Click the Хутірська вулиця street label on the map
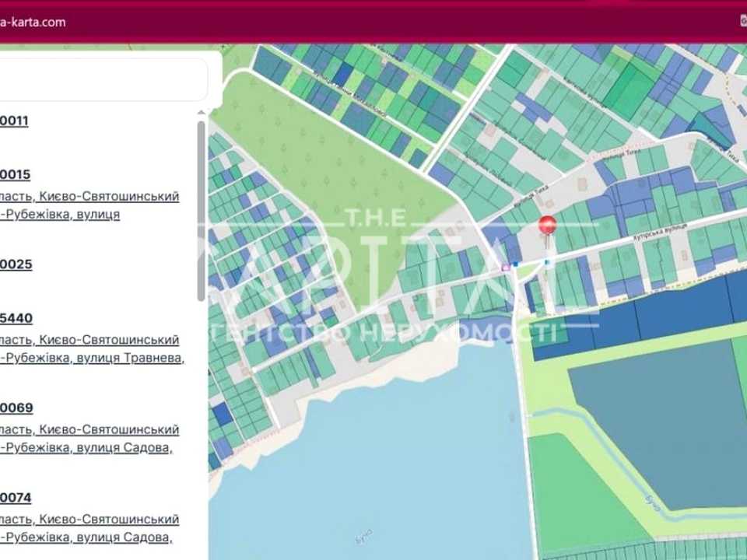Viewport: 747px width, 560px height. 660,233
